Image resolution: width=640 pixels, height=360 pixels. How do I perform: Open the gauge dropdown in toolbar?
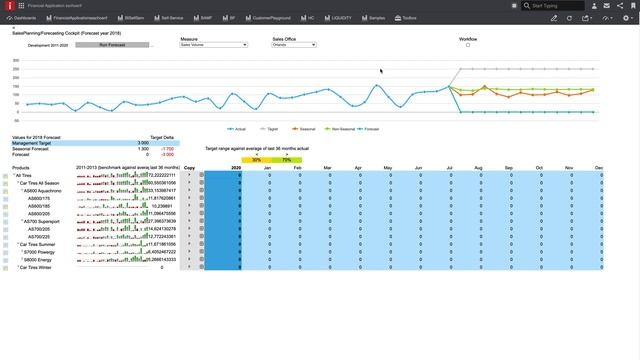607,18
